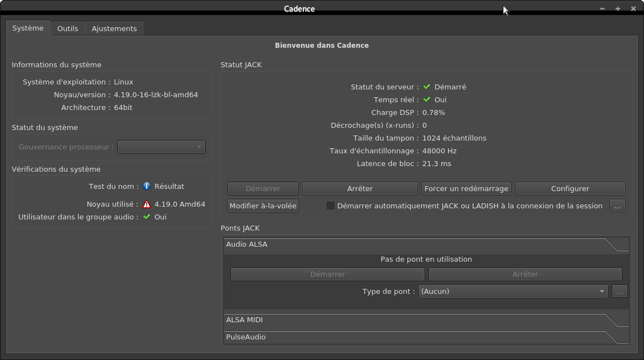Click the Modifier à-la-volée button
Image resolution: width=644 pixels, height=360 pixels.
263,206
